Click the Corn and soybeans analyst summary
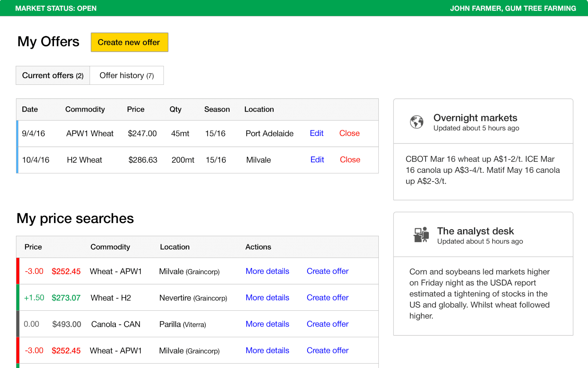 pos(479,294)
